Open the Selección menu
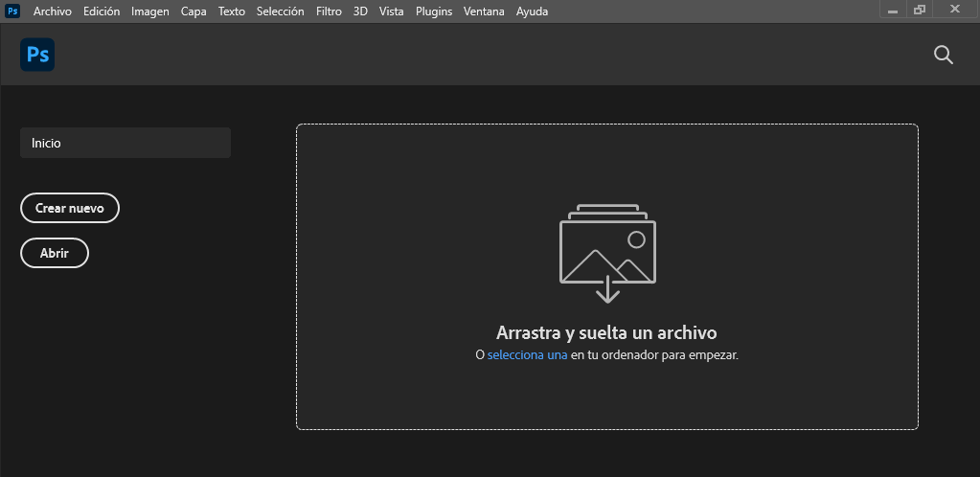Image resolution: width=980 pixels, height=477 pixels. click(x=281, y=11)
